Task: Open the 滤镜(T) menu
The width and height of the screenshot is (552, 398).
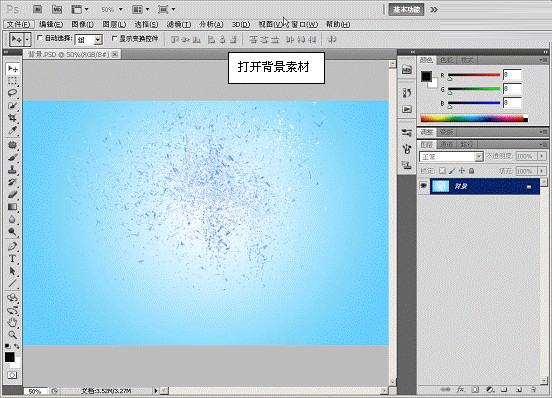Action: pos(179,24)
